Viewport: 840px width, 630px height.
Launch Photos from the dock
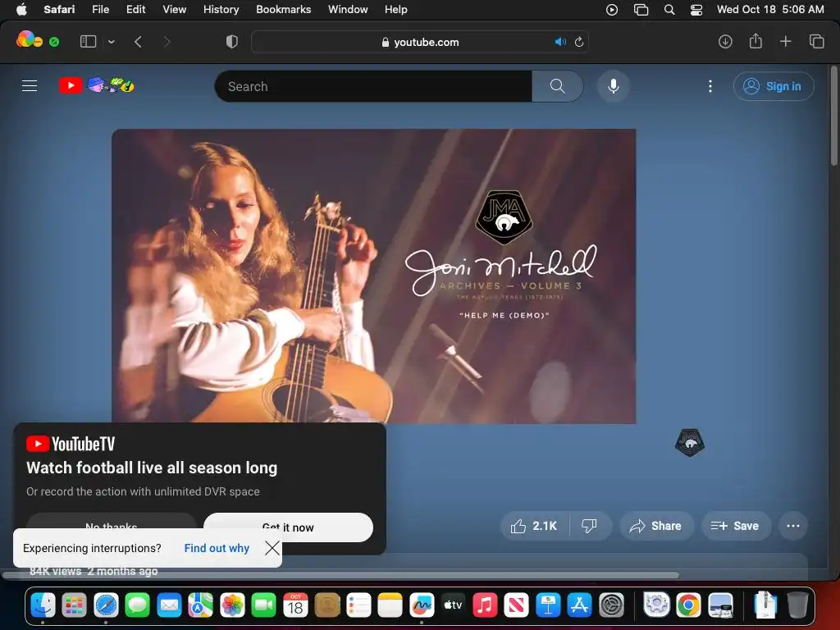[x=232, y=605]
